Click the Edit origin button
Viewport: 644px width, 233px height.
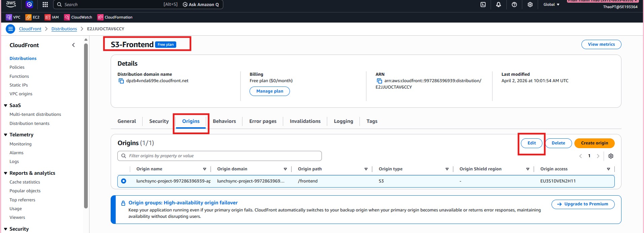click(x=532, y=143)
